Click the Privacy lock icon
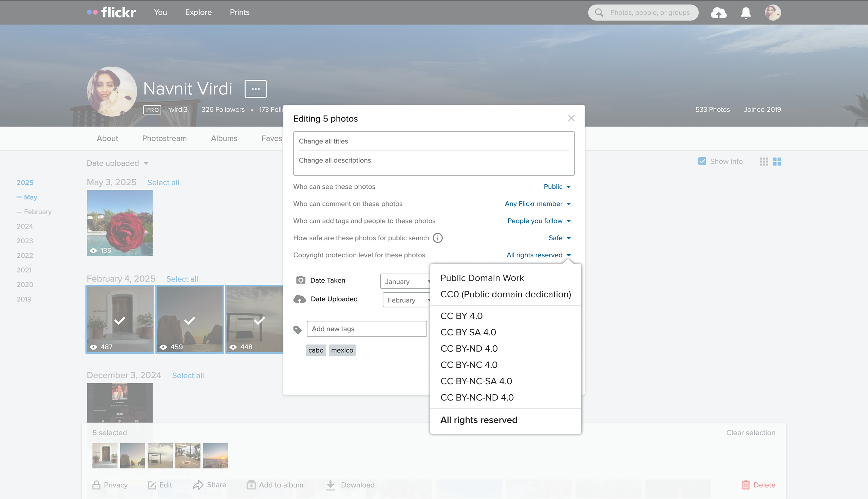The height and width of the screenshot is (499, 868). [96, 485]
